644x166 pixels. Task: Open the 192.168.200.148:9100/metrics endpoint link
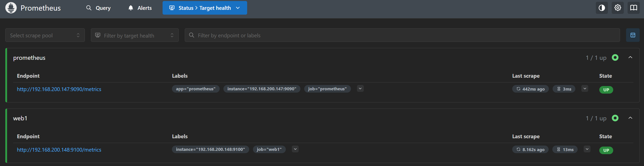[x=59, y=150]
